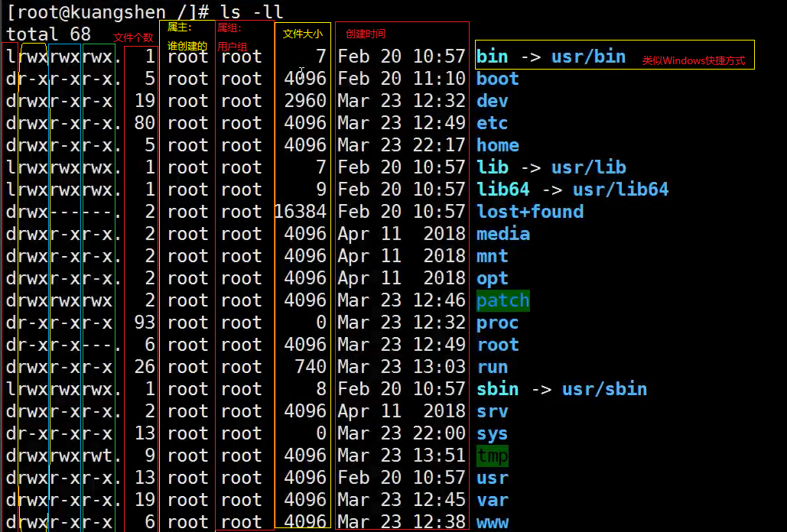787x532 pixels.
Task: Select the permissions "drwx------." in lost+found row
Action: coord(63,212)
